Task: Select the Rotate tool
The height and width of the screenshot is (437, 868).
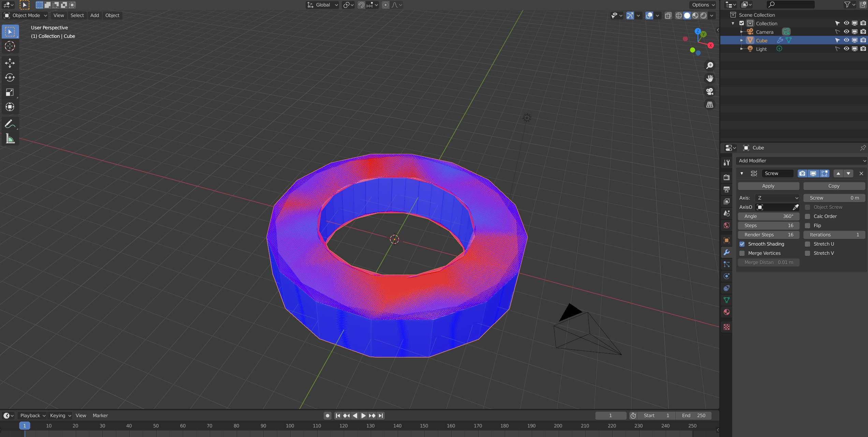Action: 10,77
